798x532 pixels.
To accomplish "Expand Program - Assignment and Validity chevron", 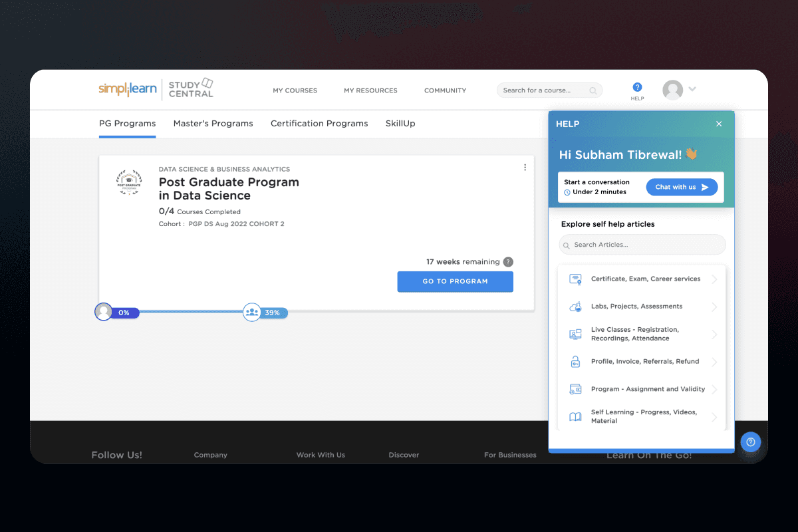I will click(714, 389).
